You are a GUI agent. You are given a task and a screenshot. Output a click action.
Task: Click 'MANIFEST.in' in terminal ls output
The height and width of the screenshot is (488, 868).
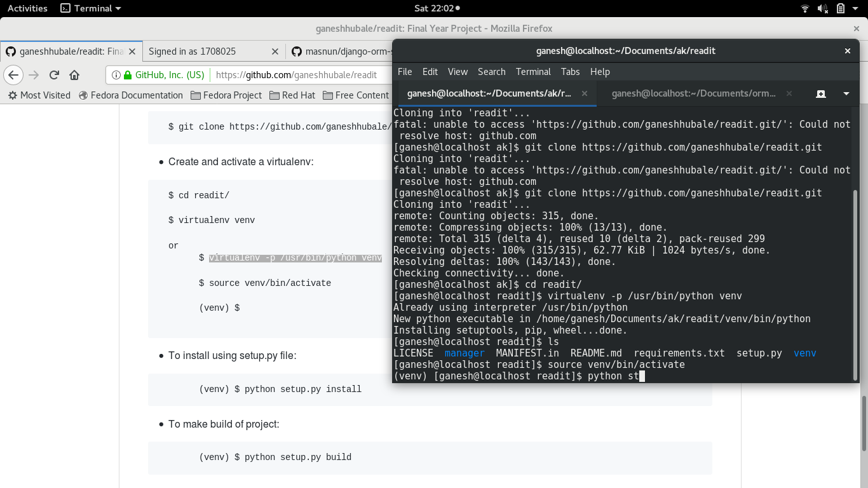point(527,353)
